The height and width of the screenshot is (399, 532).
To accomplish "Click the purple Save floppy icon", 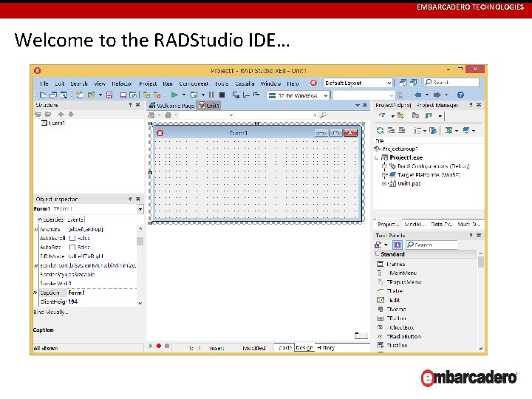I will 109,95.
